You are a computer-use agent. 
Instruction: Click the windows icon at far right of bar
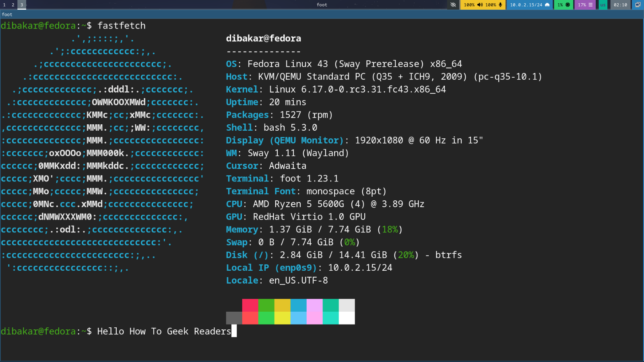pos(638,5)
